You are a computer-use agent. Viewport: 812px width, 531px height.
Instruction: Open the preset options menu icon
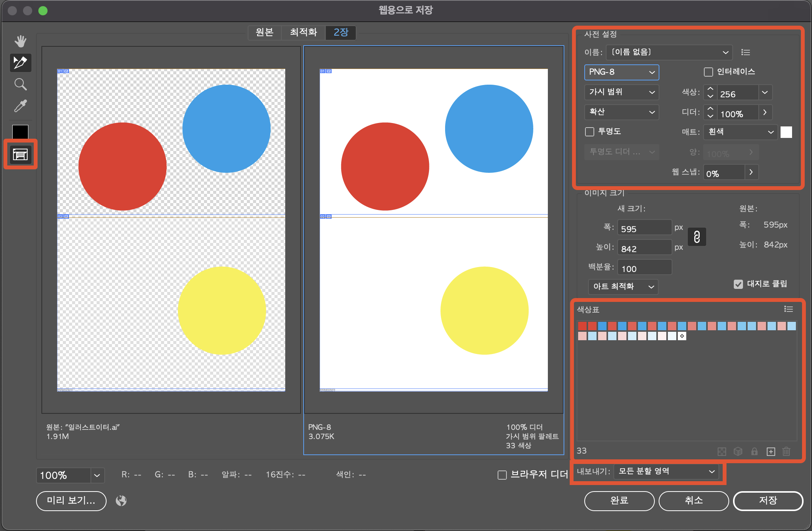tap(745, 52)
